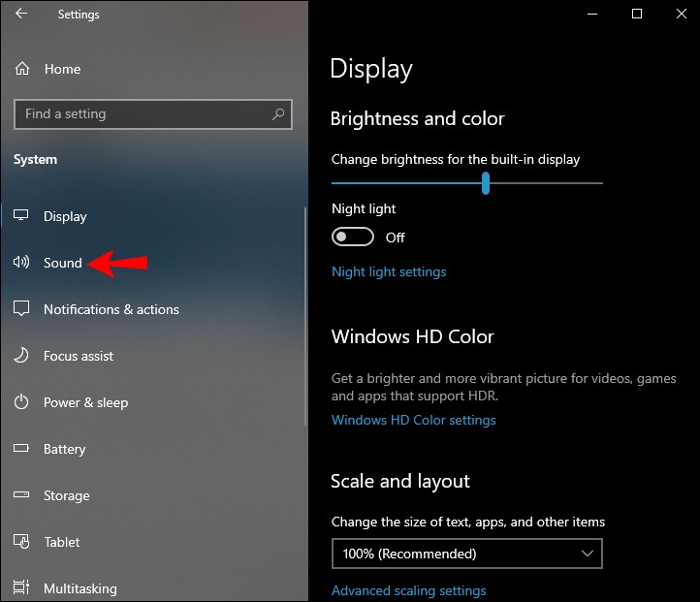Click the Find a setting search field
Viewport: 700px width, 602px height.
point(153,114)
